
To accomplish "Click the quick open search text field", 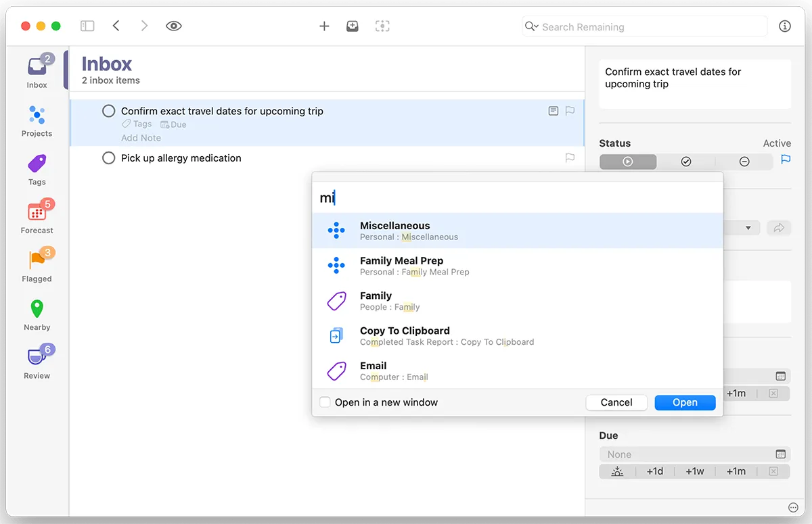I will pos(518,198).
